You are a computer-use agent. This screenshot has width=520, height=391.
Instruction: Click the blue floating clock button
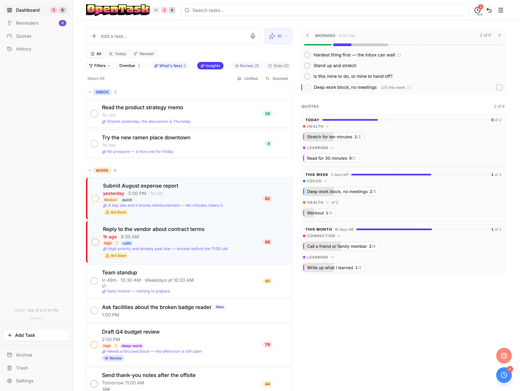504,375
